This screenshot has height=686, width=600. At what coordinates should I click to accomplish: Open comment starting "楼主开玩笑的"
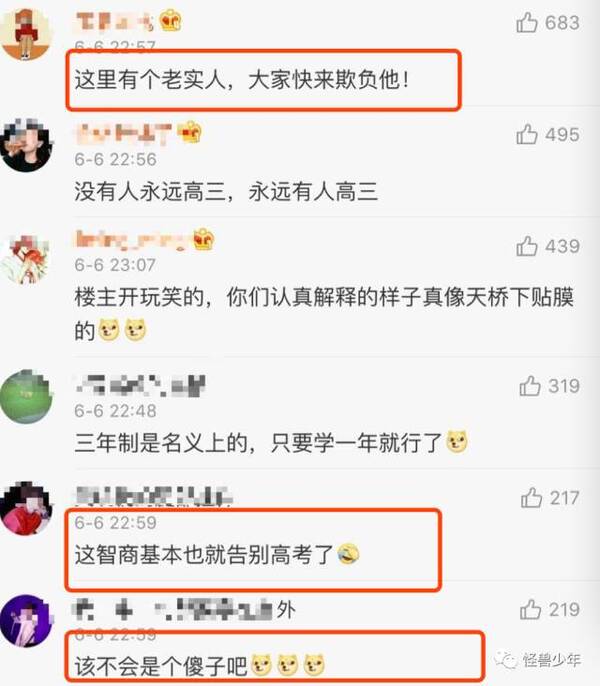[324, 313]
